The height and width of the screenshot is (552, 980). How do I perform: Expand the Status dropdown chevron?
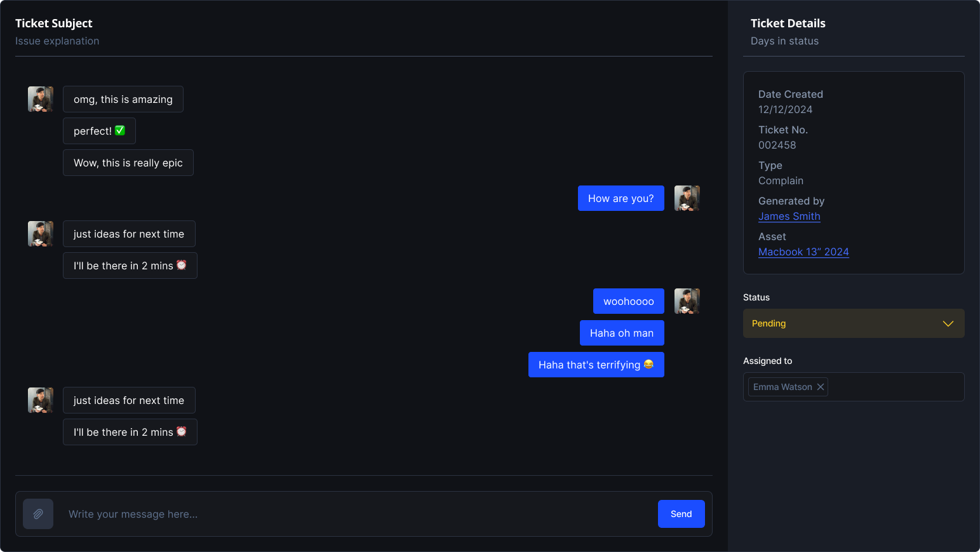[948, 323]
